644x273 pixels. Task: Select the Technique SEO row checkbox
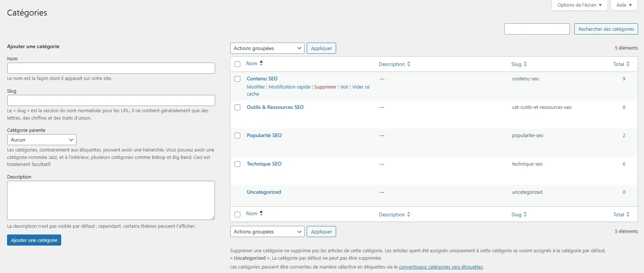237,164
